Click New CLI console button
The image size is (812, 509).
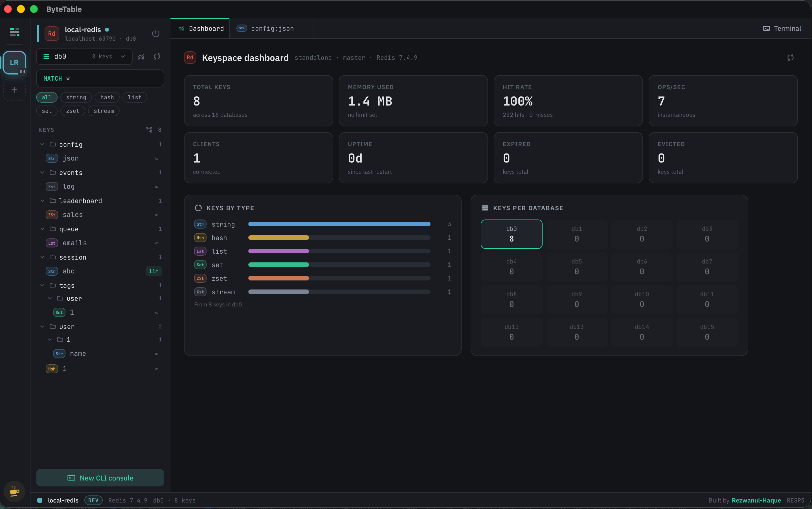click(x=100, y=478)
